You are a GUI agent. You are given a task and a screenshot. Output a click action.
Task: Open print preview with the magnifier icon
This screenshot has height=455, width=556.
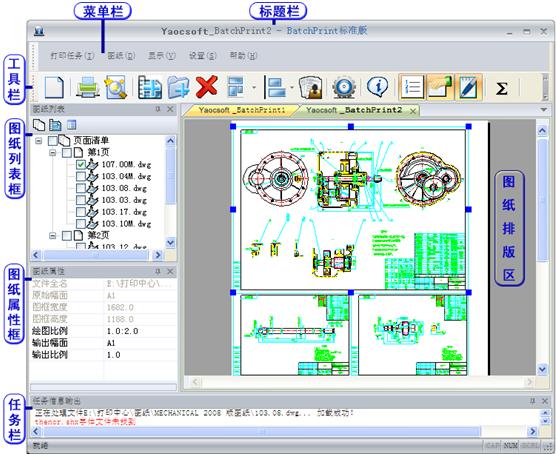click(x=115, y=87)
